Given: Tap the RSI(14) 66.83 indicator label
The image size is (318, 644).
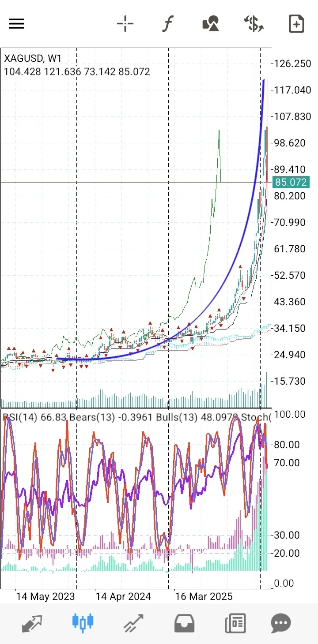Looking at the screenshot, I should tap(34, 417).
